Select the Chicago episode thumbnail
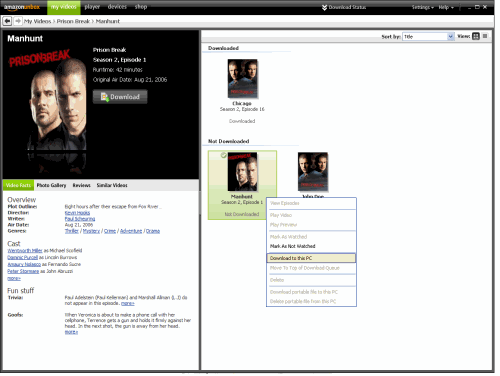The width and height of the screenshot is (500, 376). pyautogui.click(x=242, y=79)
